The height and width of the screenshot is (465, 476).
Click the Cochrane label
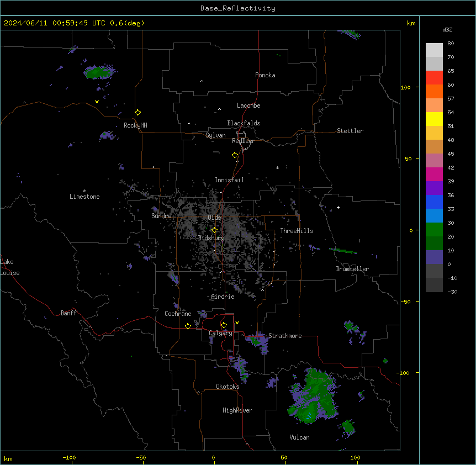click(178, 314)
